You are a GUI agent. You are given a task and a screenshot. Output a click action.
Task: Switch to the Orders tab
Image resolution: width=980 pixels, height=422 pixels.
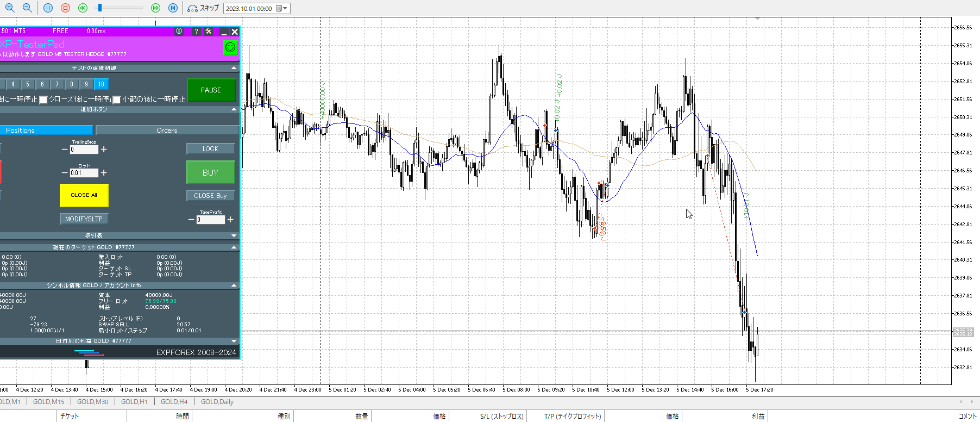tap(167, 131)
